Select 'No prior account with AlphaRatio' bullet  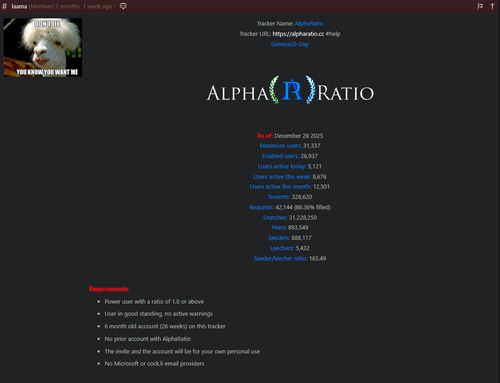tap(147, 339)
